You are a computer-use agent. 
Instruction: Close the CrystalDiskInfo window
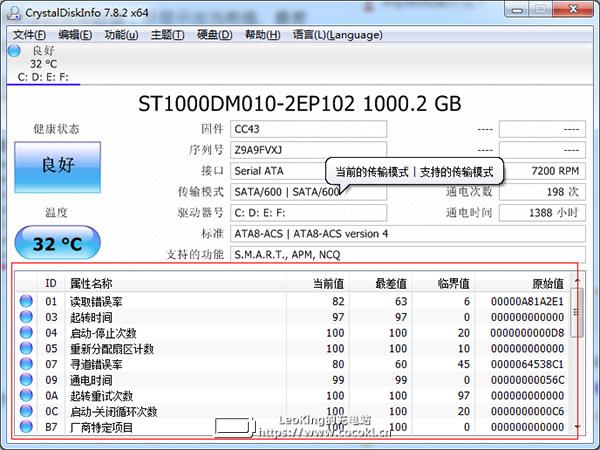573,9
